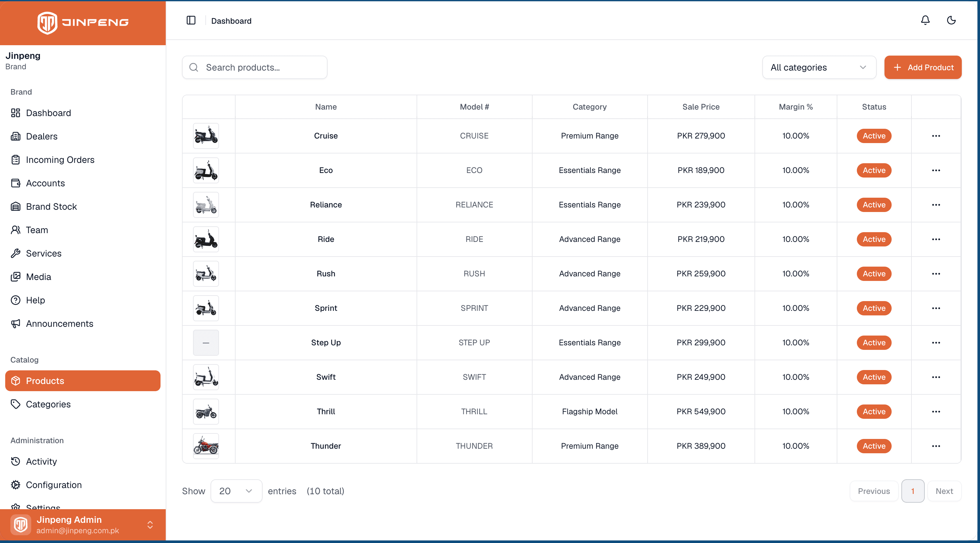Click the Add Product button

[923, 67]
